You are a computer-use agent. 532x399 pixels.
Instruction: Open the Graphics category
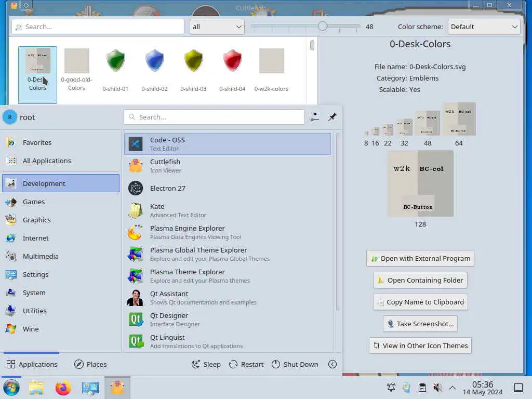[x=61, y=220]
